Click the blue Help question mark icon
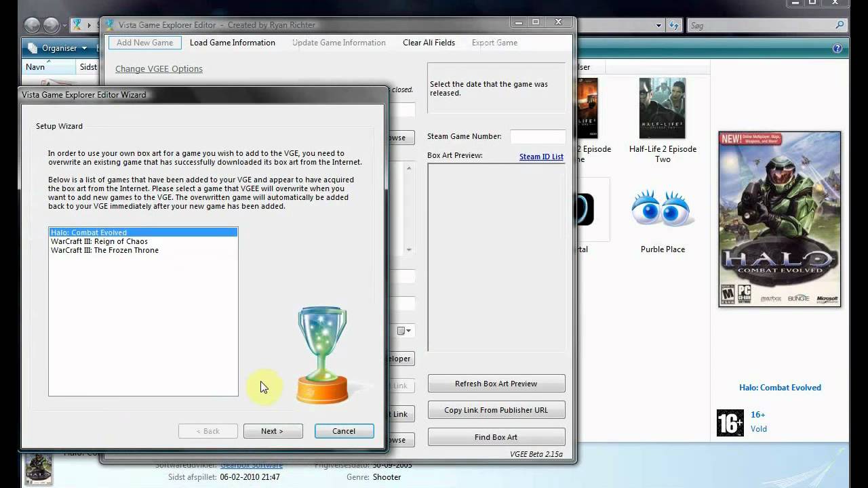Screen dimensions: 868x488 (837, 48)
